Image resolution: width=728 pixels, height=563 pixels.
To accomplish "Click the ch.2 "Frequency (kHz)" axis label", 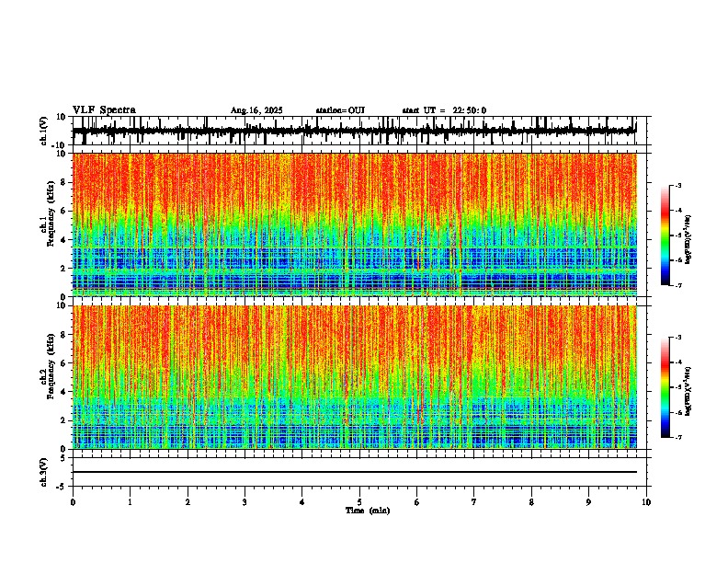I will tap(51, 366).
